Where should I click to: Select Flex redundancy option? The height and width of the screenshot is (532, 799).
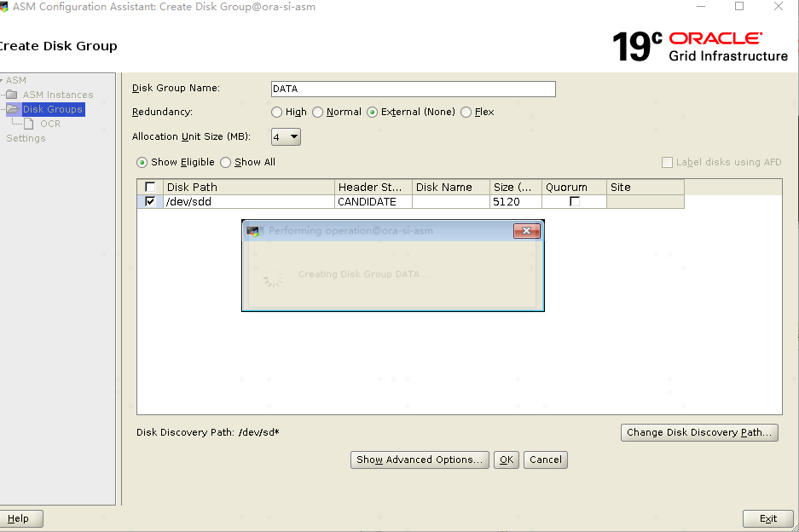click(466, 112)
